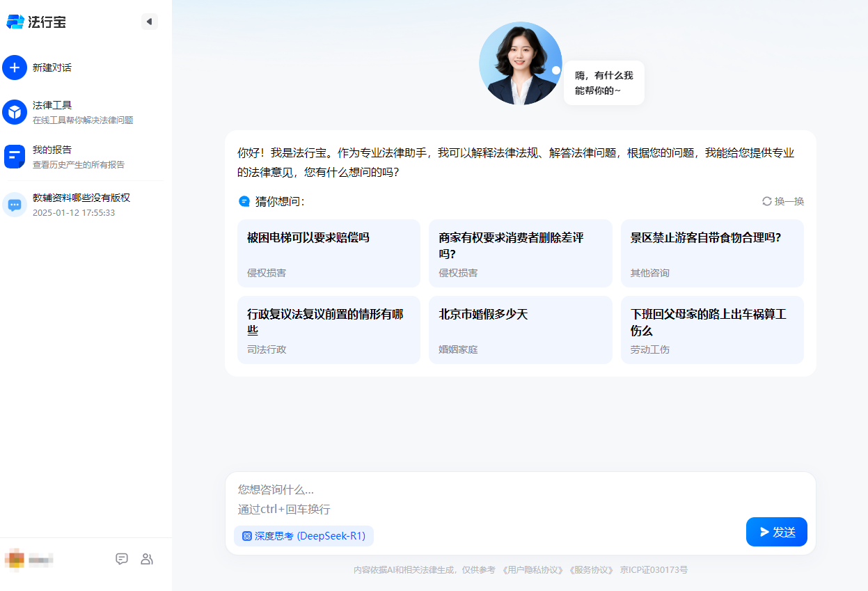Toggle 深度思考 (DeepSeek-R1) mode
Screen dimensions: 868x591
click(x=303, y=536)
